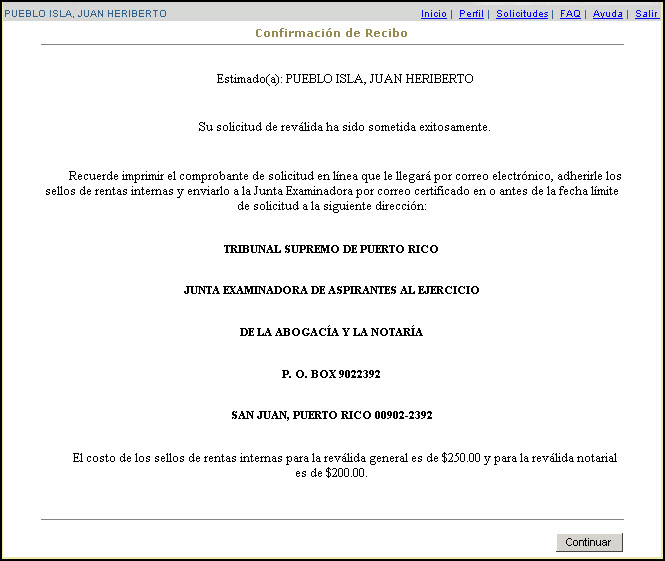Viewport: 665px width, 561px height.
Task: Click the solicitud sometida exitosamente message
Action: pos(344,127)
